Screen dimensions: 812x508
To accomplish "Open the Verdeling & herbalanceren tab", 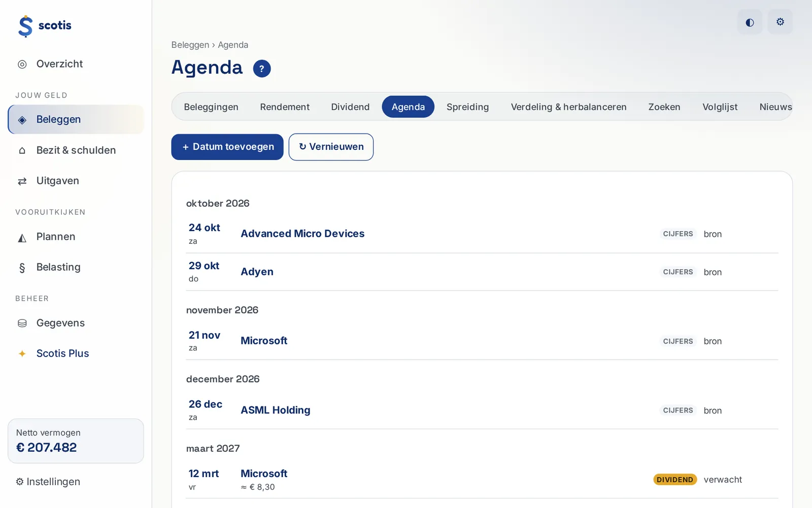I will tap(568, 107).
